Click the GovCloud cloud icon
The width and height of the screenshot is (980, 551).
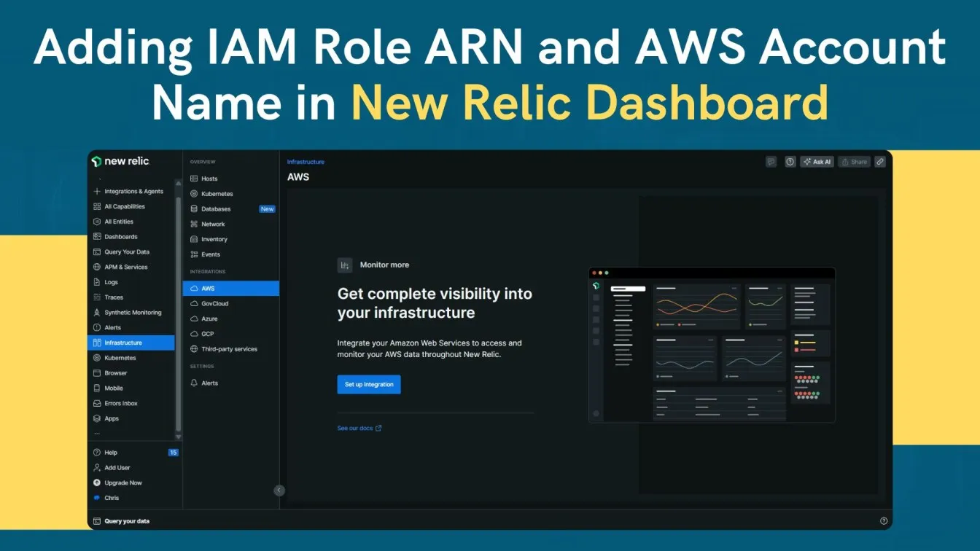194,303
